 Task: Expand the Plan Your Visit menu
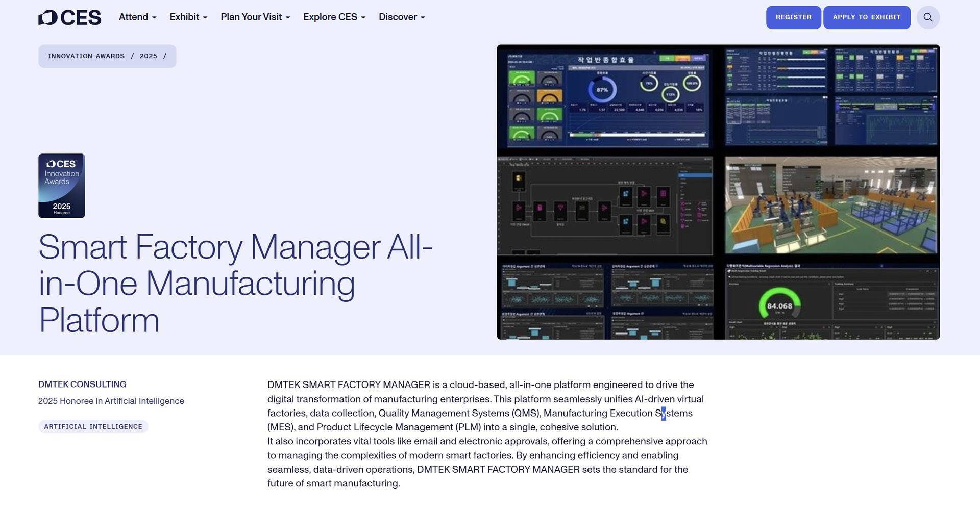tap(255, 17)
